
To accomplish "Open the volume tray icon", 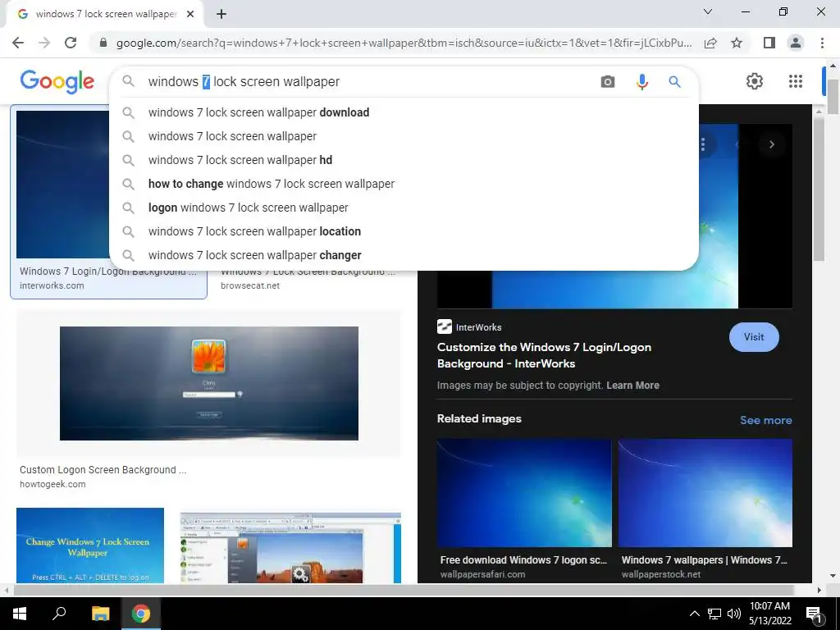I will pos(734,614).
